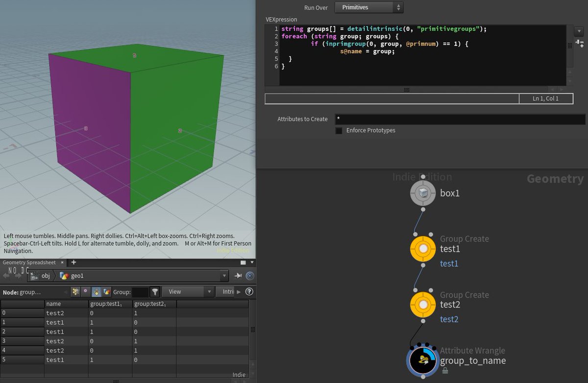Image resolution: width=588 pixels, height=383 pixels.
Task: Click the Node: group... label
Action: pos(22,292)
